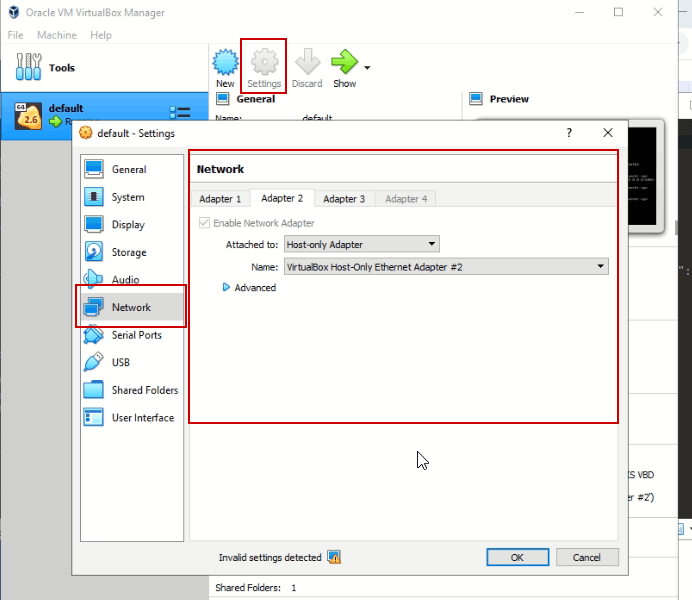The height and width of the screenshot is (600, 692).
Task: Close the default - Settings dialog
Action: [x=608, y=133]
